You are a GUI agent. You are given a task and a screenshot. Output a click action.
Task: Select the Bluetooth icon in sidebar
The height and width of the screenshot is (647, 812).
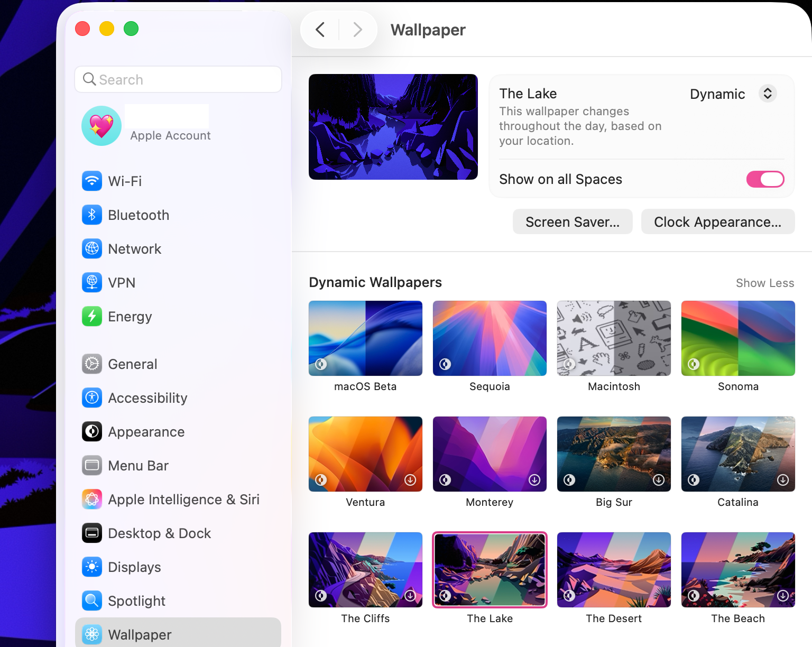(x=92, y=215)
